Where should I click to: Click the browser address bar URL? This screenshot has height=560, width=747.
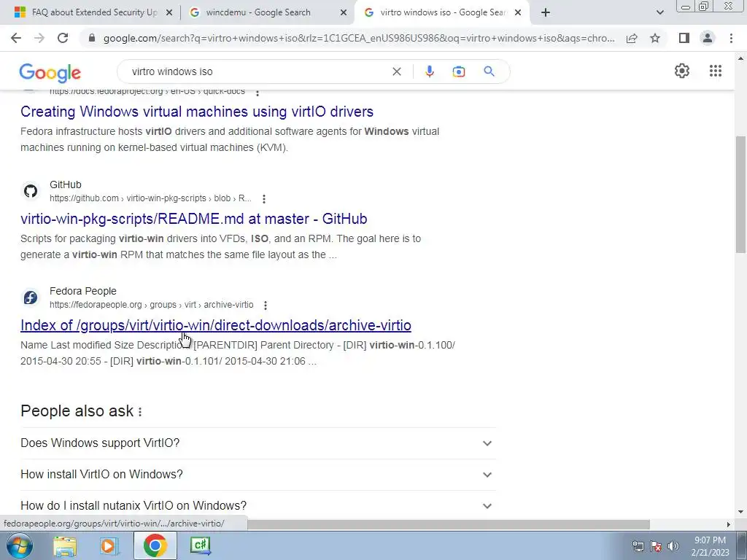click(358, 38)
